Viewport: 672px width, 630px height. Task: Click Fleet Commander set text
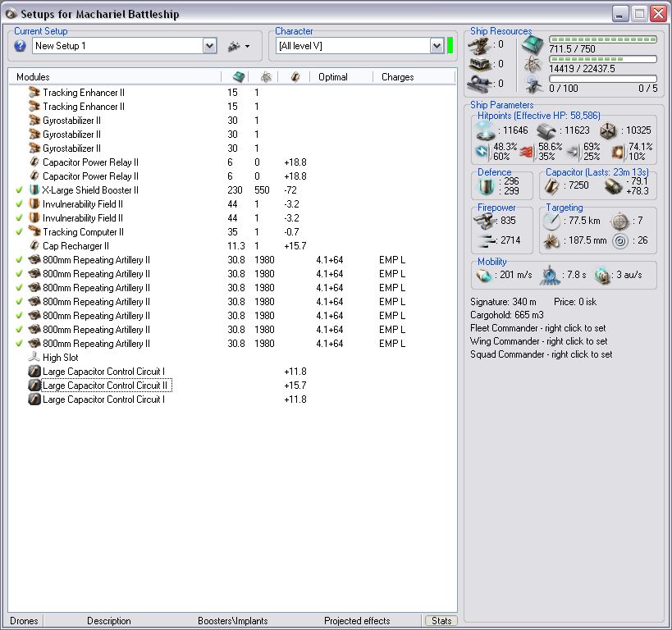point(538,328)
